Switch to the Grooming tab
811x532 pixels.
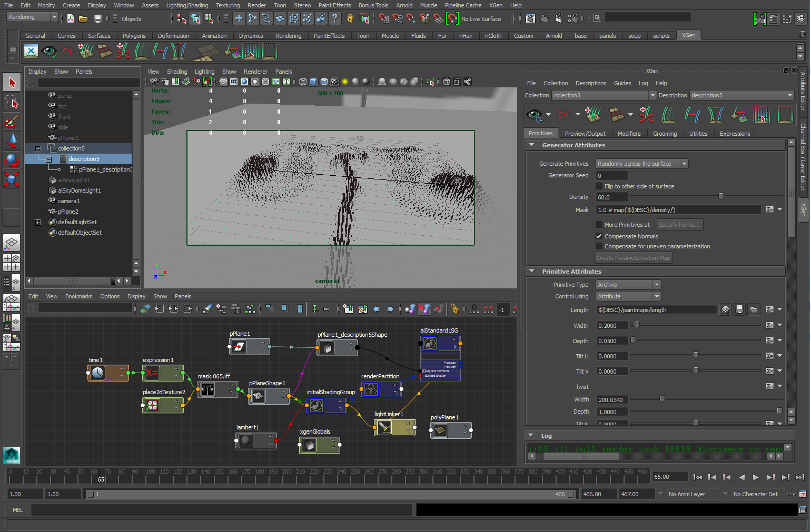coord(665,134)
